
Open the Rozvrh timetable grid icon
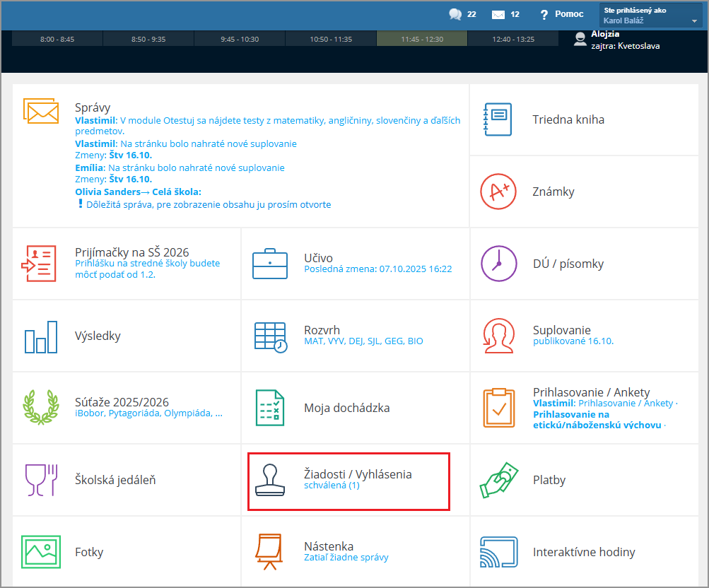[270, 336]
